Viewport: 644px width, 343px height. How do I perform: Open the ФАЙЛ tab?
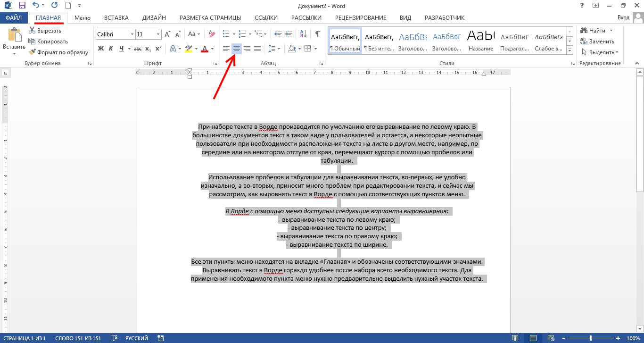[x=14, y=18]
